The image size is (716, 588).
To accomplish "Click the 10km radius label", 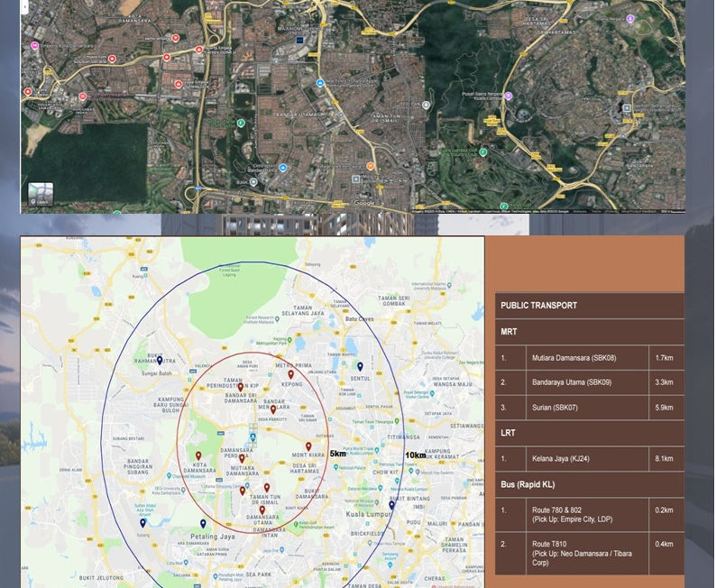I will click(416, 455).
